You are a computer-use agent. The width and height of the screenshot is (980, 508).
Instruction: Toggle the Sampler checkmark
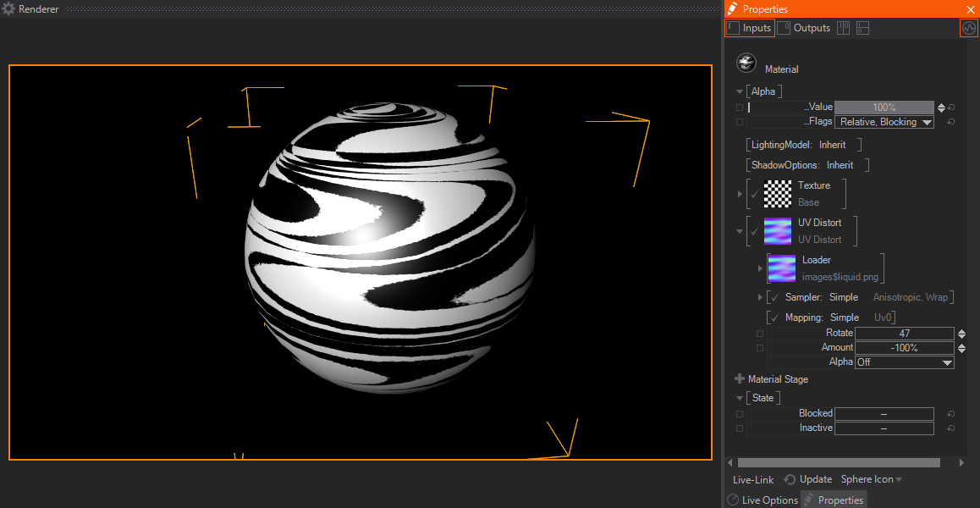774,297
